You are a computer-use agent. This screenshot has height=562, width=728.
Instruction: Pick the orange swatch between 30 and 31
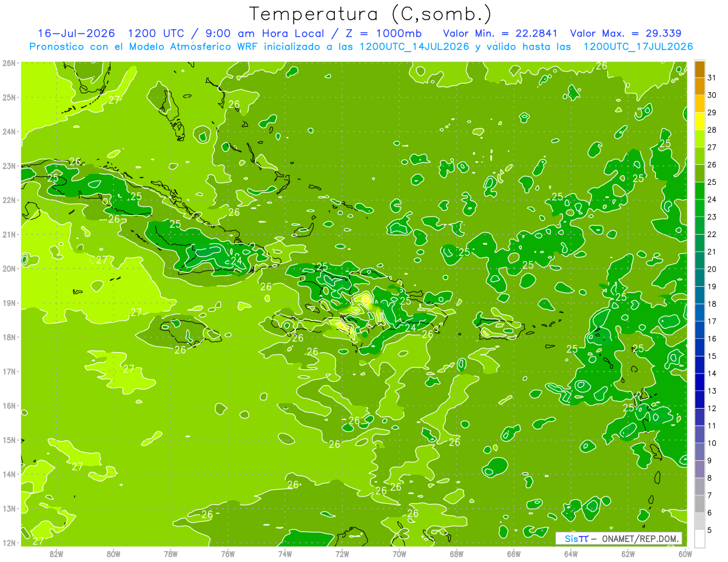[699, 87]
